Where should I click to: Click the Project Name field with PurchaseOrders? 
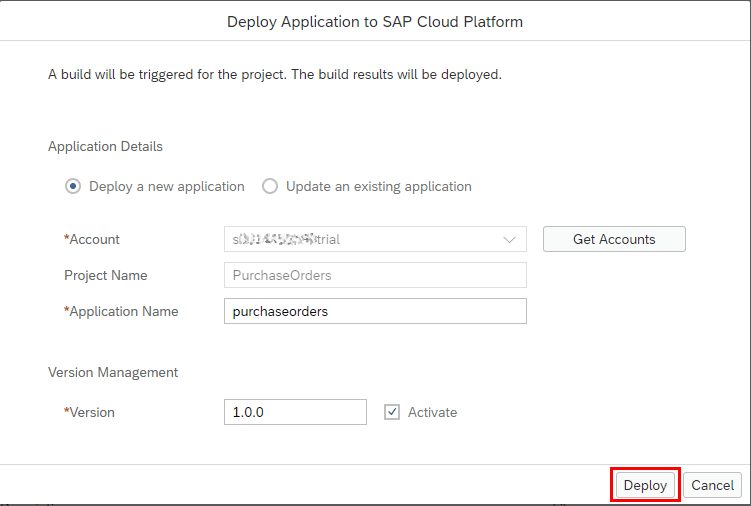point(375,275)
